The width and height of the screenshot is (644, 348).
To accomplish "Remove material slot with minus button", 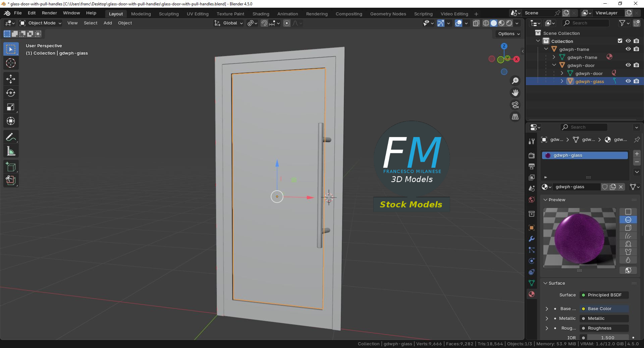I will [637, 162].
